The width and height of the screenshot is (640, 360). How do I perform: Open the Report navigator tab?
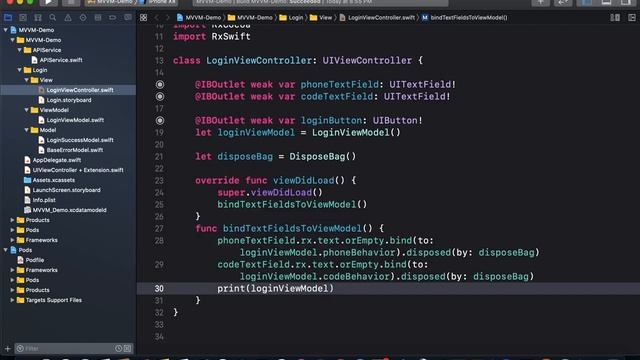(x=128, y=18)
